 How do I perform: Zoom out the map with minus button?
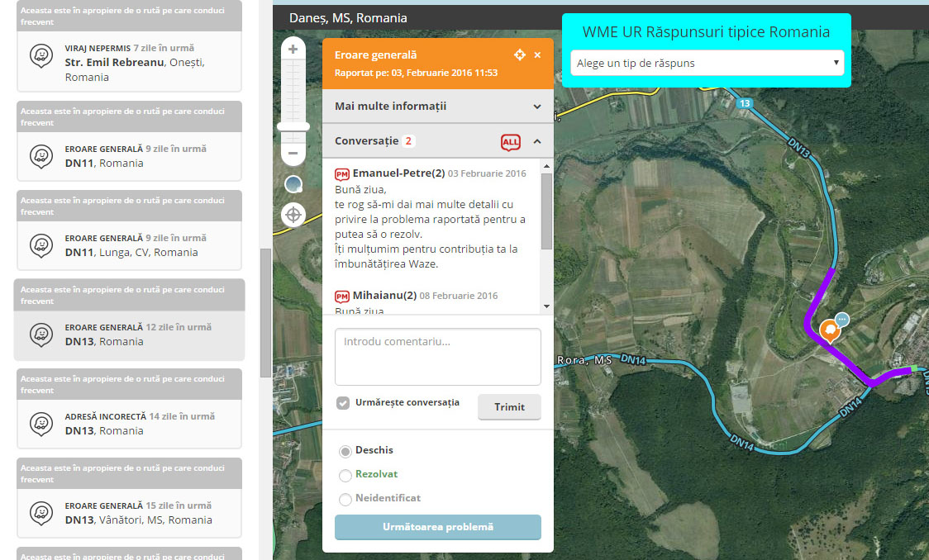pos(293,154)
